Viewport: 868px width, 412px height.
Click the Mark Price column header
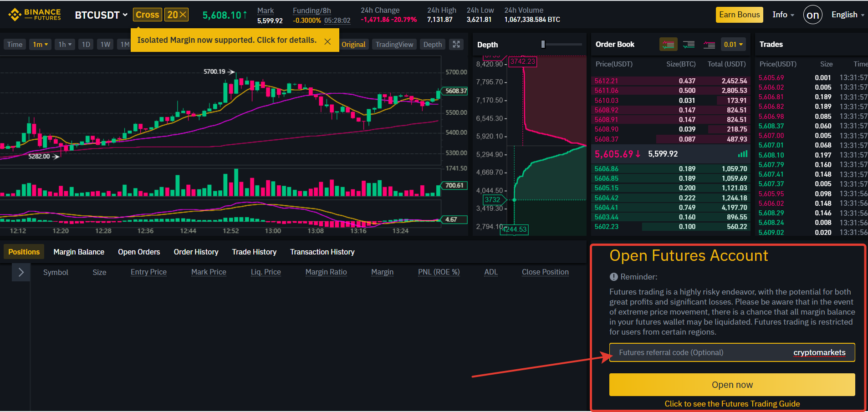tap(209, 272)
